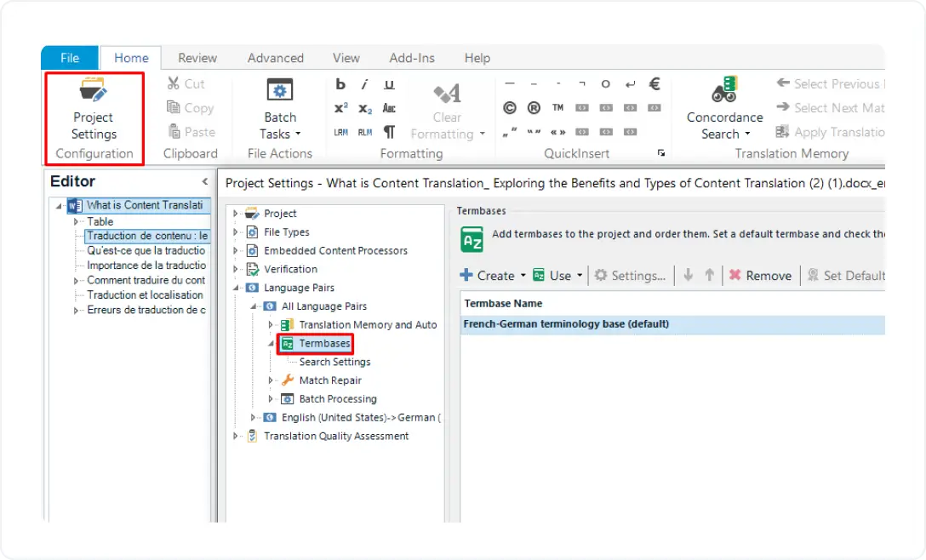Switch to the Review ribbon tab

197,58
